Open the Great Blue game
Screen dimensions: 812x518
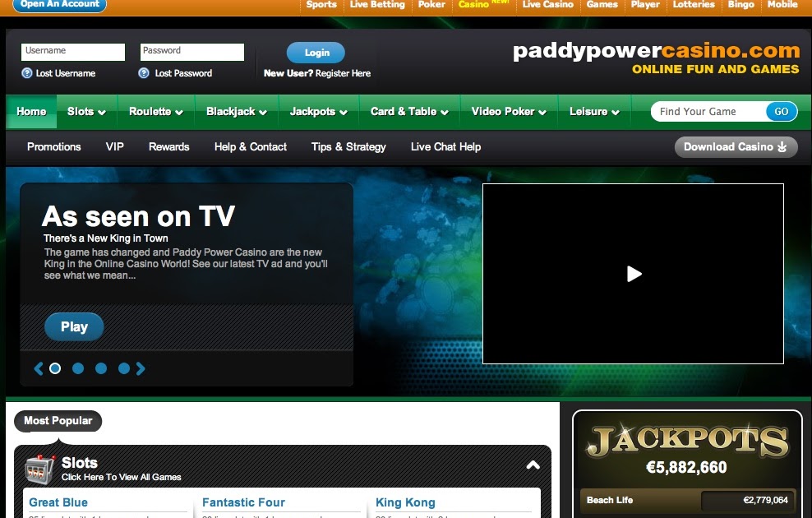click(x=58, y=502)
